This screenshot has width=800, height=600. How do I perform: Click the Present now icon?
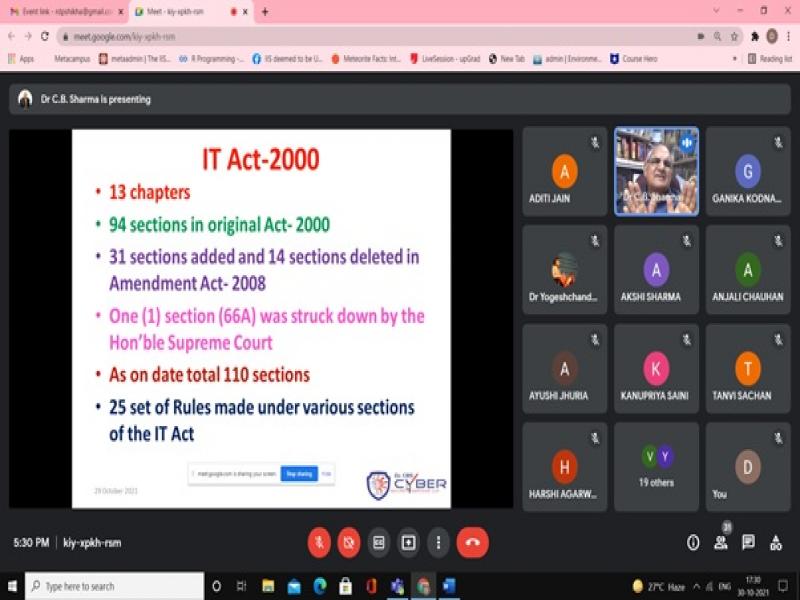coord(409,542)
